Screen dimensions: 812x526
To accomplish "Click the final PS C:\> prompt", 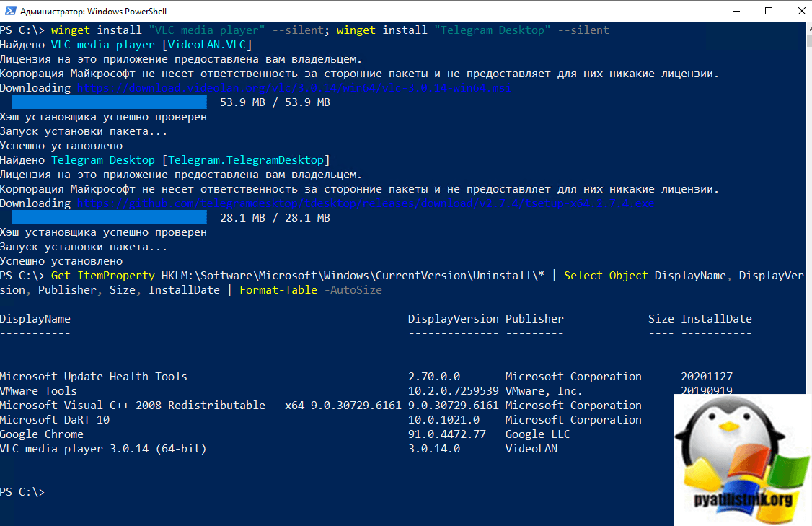I will (x=22, y=492).
